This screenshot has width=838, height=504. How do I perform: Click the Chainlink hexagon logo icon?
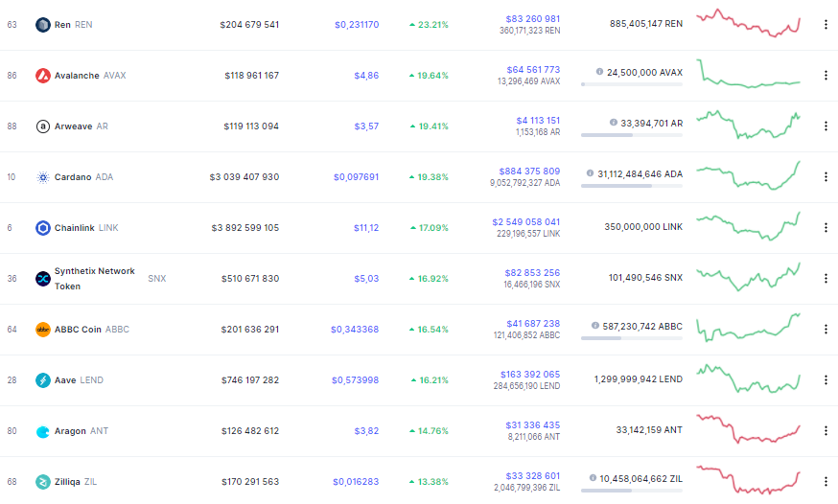[43, 228]
